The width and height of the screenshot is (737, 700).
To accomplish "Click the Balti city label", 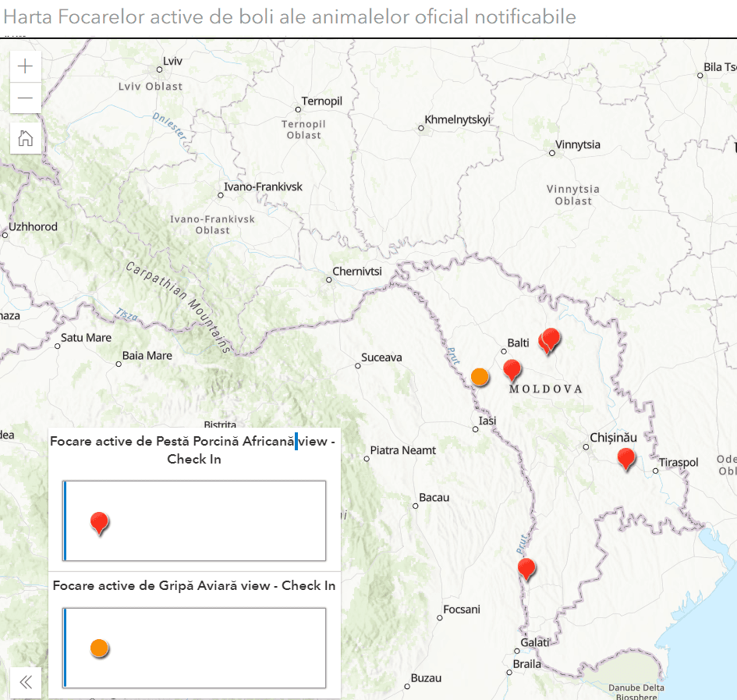I will tap(518, 343).
